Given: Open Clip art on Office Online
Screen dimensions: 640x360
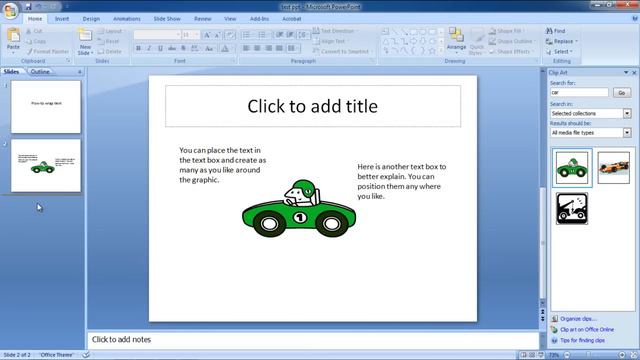Looking at the screenshot, I should (587, 329).
